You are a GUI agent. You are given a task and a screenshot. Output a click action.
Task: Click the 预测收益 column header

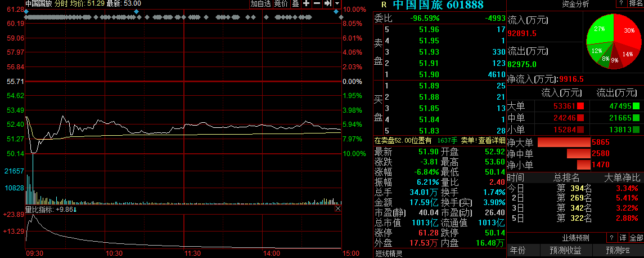click(x=566, y=250)
